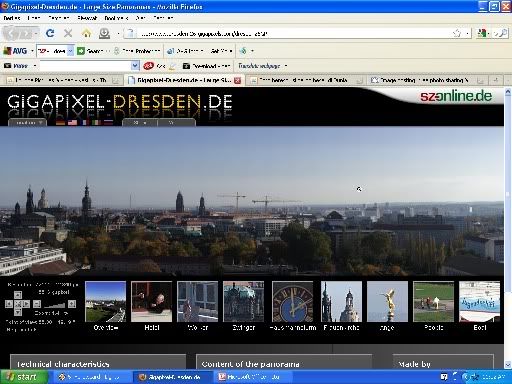
Task: Pan panorama left with the left arrow
Action: (9, 304)
